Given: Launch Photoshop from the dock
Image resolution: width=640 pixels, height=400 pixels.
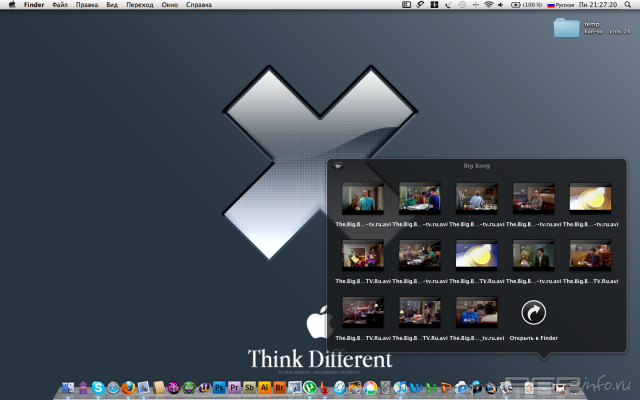Looking at the screenshot, I should click(x=218, y=388).
